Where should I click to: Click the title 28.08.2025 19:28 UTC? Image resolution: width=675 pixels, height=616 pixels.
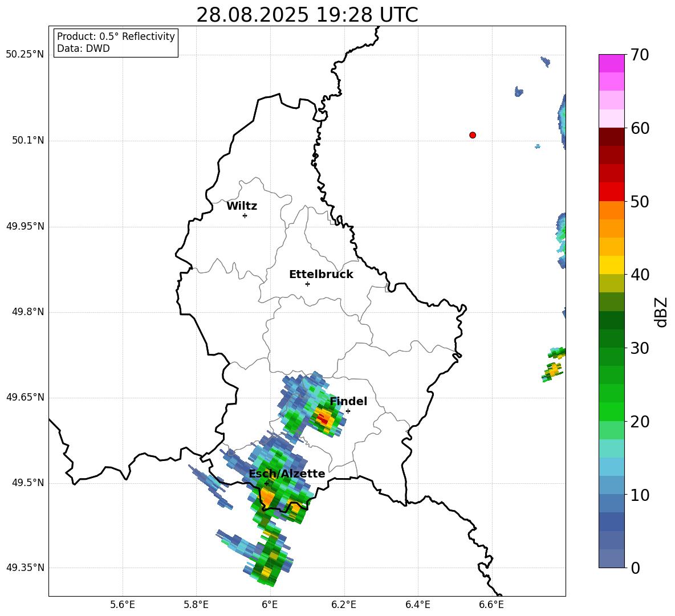tap(307, 15)
